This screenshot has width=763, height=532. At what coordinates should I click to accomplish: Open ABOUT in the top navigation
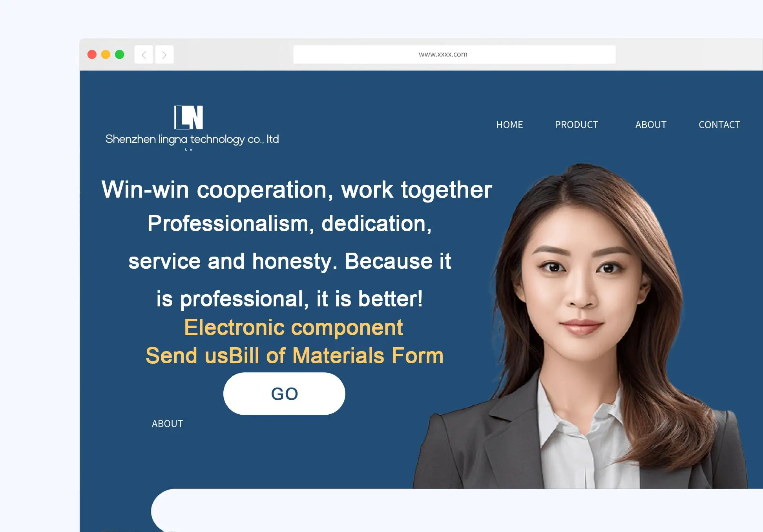tap(651, 125)
